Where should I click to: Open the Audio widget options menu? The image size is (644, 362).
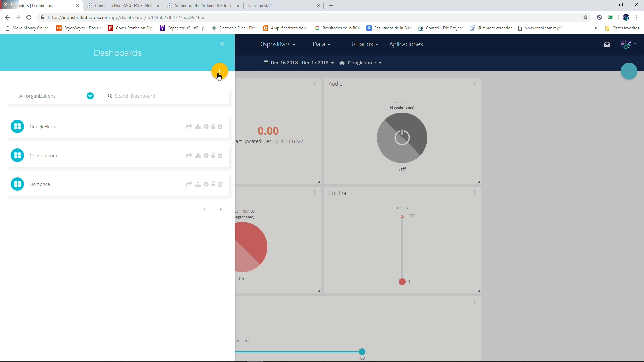tap(475, 83)
